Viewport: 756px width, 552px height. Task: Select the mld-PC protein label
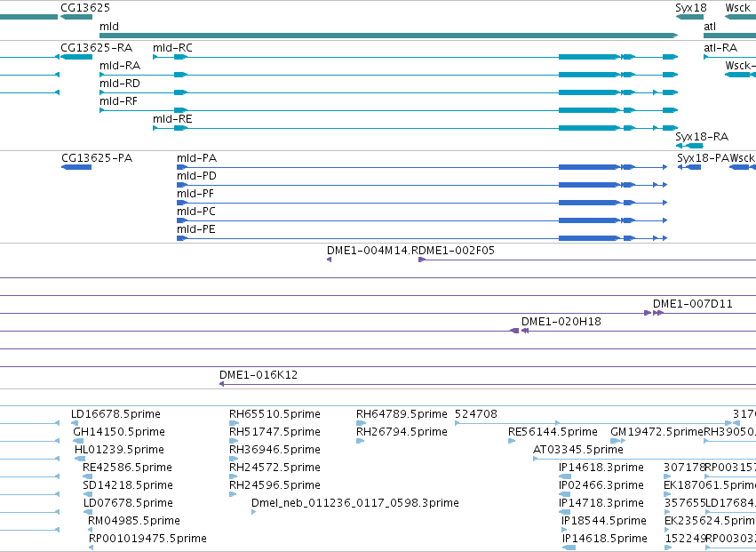(196, 212)
